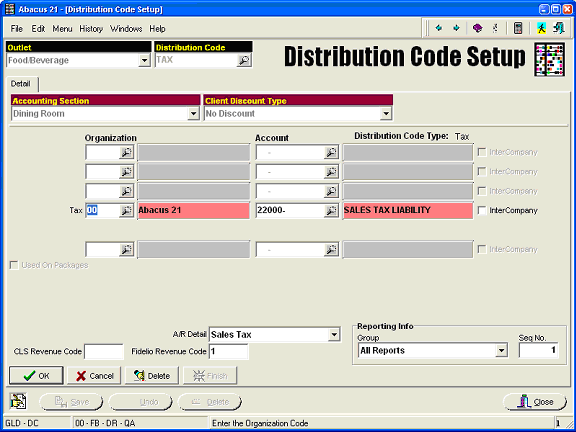The image size is (576, 432).
Task: Click the notes icon at bottom left
Action: 18,401
